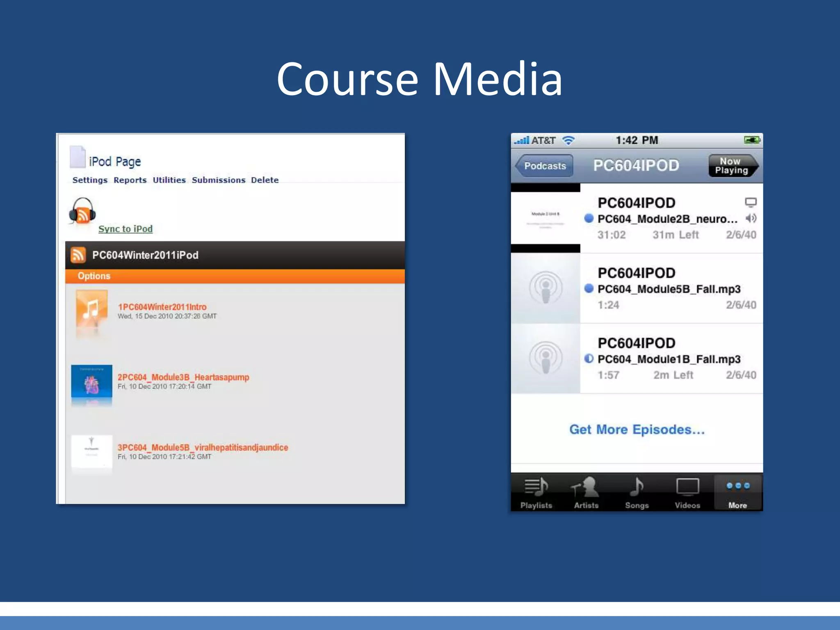Image resolution: width=840 pixels, height=630 pixels.
Task: Click the 2m Left label on Module1B episode
Action: coord(673,375)
